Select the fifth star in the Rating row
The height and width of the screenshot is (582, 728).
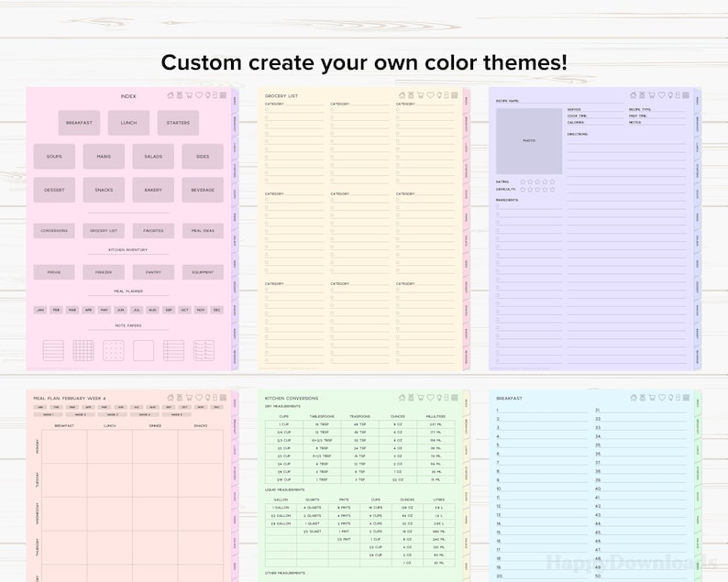pyautogui.click(x=553, y=182)
